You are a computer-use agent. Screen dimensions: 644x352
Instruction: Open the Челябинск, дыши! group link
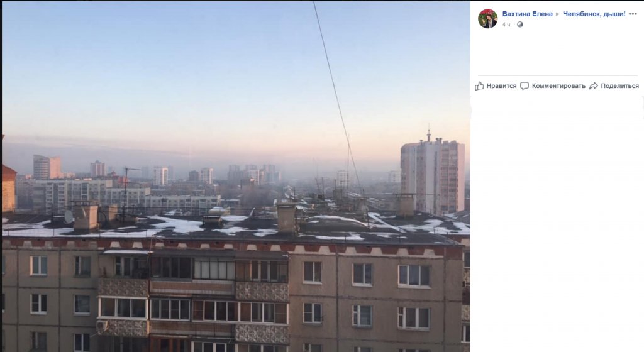click(x=594, y=14)
